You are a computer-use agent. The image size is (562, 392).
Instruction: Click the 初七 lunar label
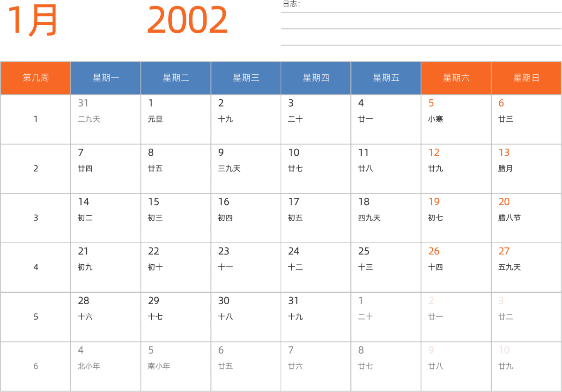point(436,218)
